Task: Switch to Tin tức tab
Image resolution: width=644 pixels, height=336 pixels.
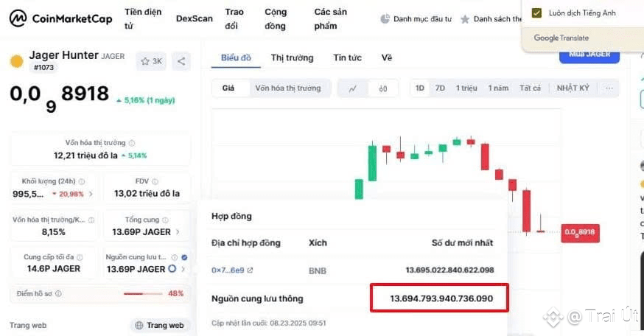Action: (348, 58)
